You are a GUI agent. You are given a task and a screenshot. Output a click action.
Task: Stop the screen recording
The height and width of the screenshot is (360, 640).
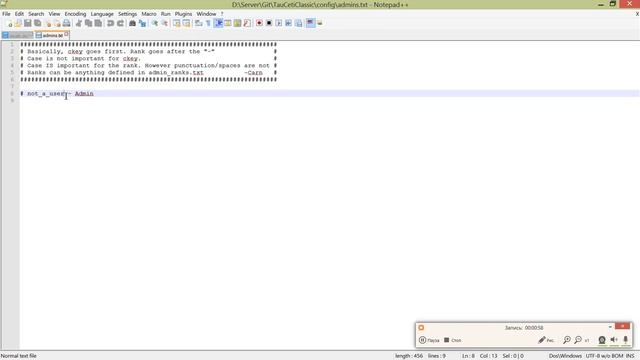[x=452, y=340]
